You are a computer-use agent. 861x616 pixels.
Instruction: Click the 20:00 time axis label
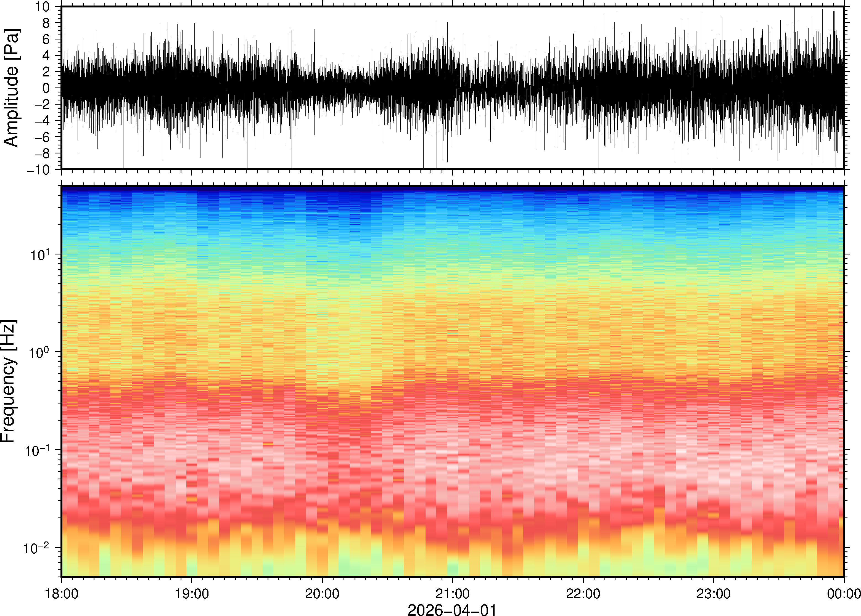[x=322, y=594]
